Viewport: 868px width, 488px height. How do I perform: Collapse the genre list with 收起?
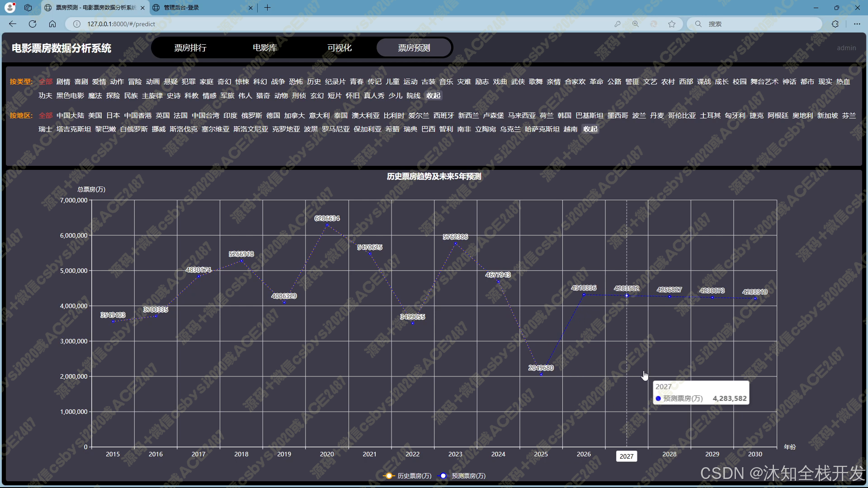(x=433, y=96)
